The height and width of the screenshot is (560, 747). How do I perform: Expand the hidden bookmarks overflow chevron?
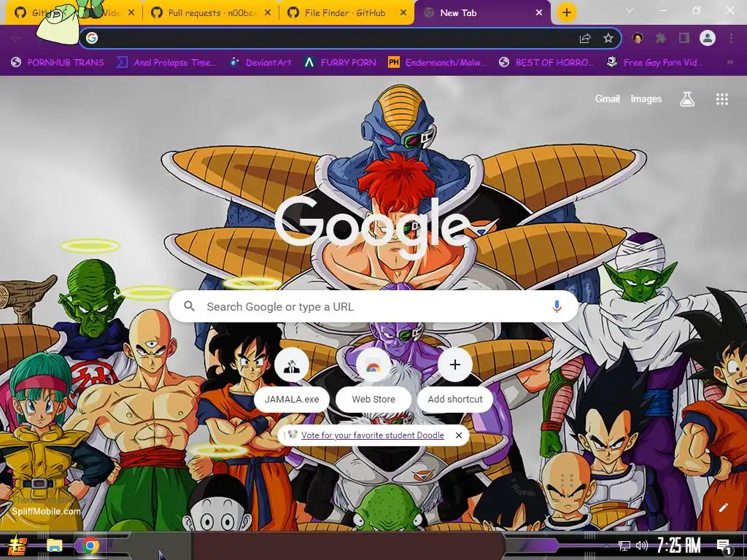point(729,63)
